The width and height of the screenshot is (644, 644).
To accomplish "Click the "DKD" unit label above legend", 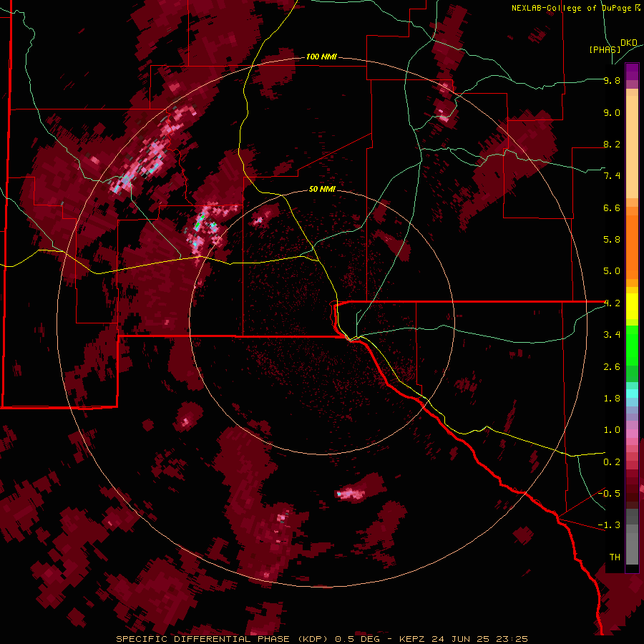I will [x=628, y=43].
